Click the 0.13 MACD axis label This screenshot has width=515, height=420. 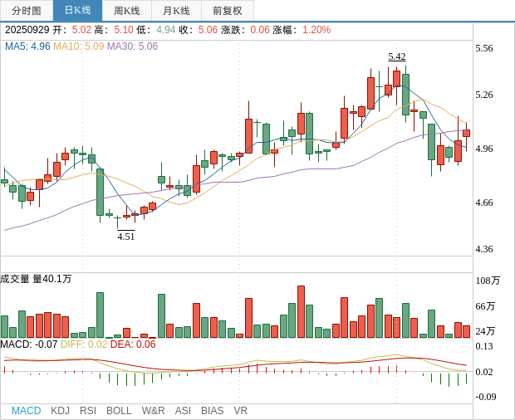[x=484, y=346]
